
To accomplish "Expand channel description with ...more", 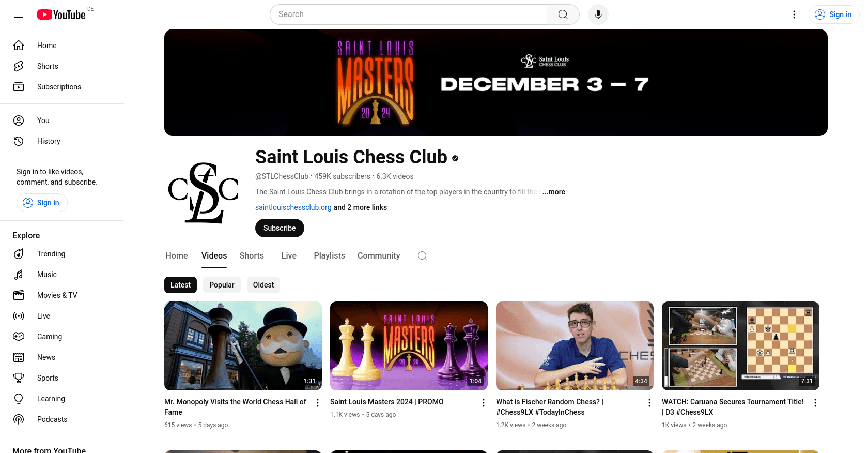I will [x=554, y=192].
